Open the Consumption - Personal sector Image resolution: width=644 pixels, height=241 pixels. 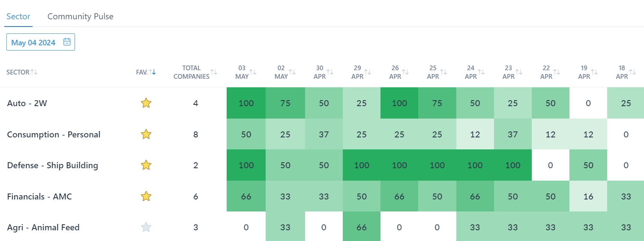(x=54, y=134)
